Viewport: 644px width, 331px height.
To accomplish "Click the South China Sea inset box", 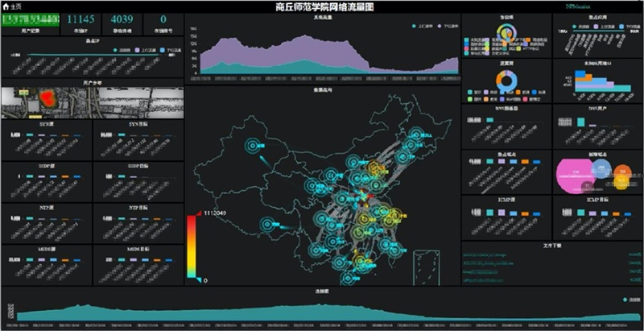I will pyautogui.click(x=427, y=267).
